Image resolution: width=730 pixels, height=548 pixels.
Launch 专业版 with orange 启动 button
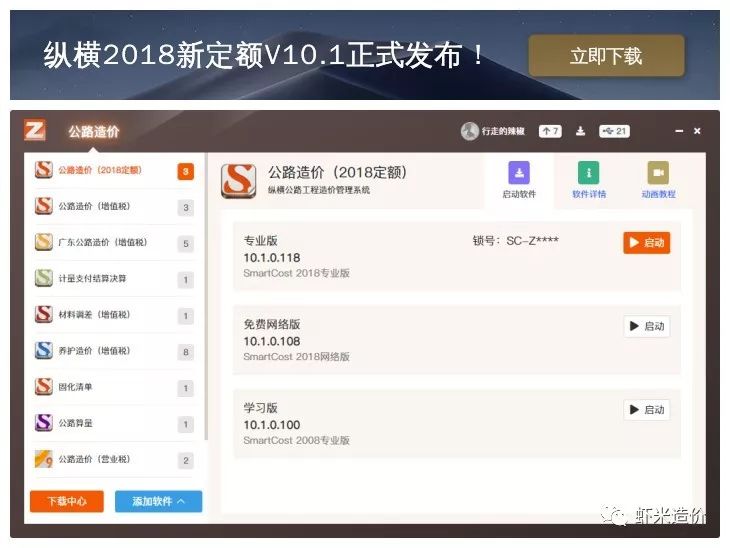(x=647, y=243)
